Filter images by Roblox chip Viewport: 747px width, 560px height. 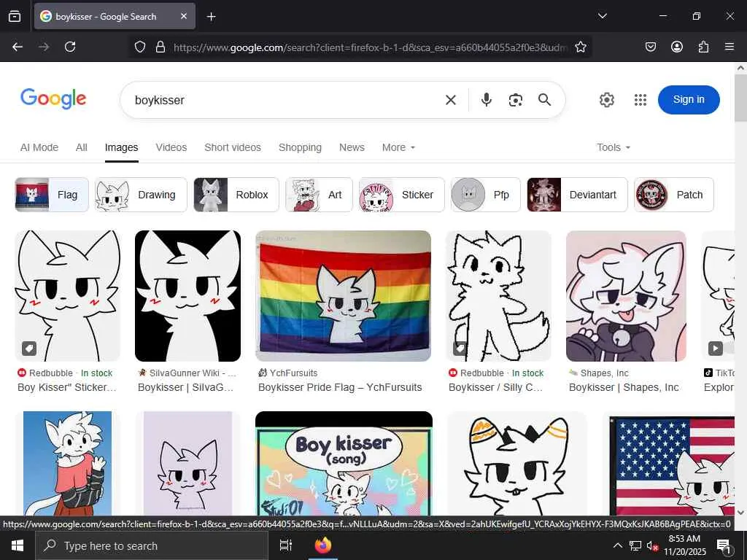[236, 195]
